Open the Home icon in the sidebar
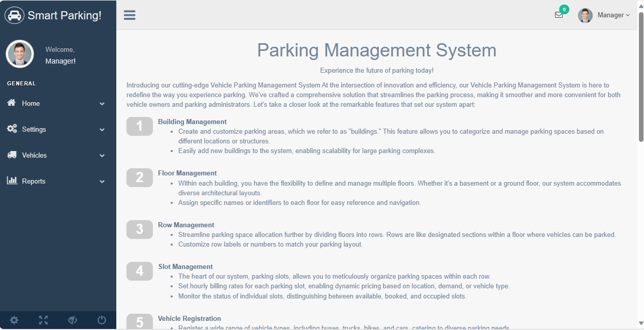This screenshot has width=644, height=330. (x=11, y=103)
